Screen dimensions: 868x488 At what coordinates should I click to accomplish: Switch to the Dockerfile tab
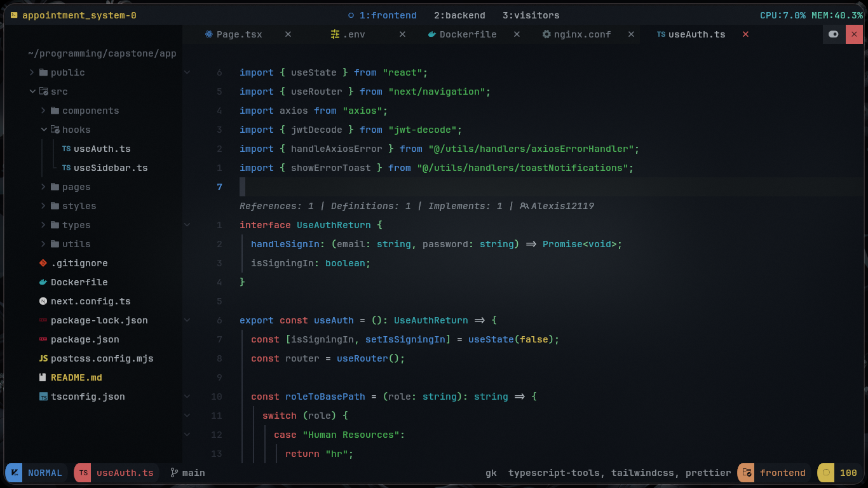(468, 34)
